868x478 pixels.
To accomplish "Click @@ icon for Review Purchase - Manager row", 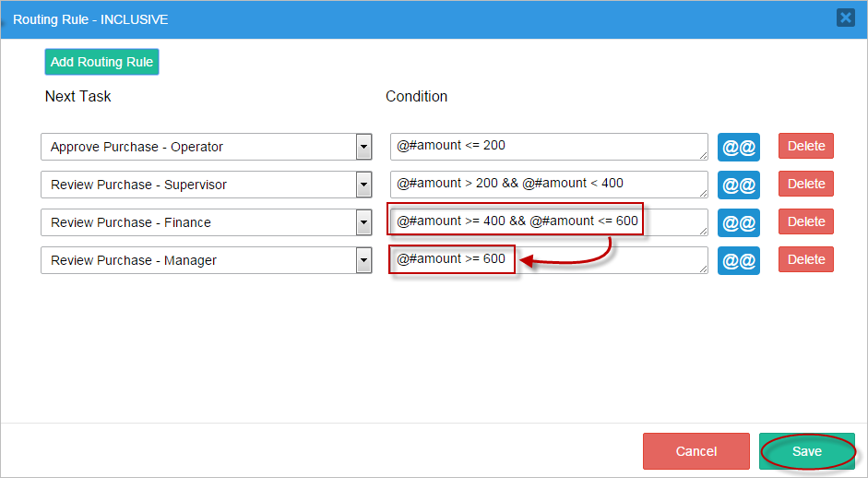I will click(738, 260).
